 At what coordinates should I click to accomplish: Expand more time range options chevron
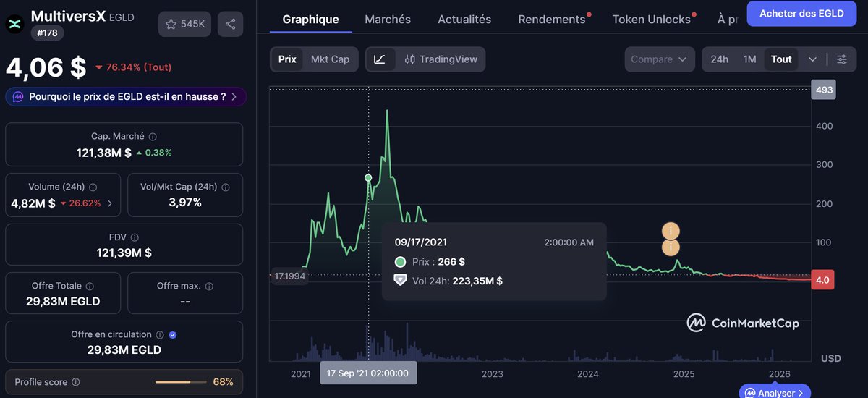pyautogui.click(x=813, y=59)
